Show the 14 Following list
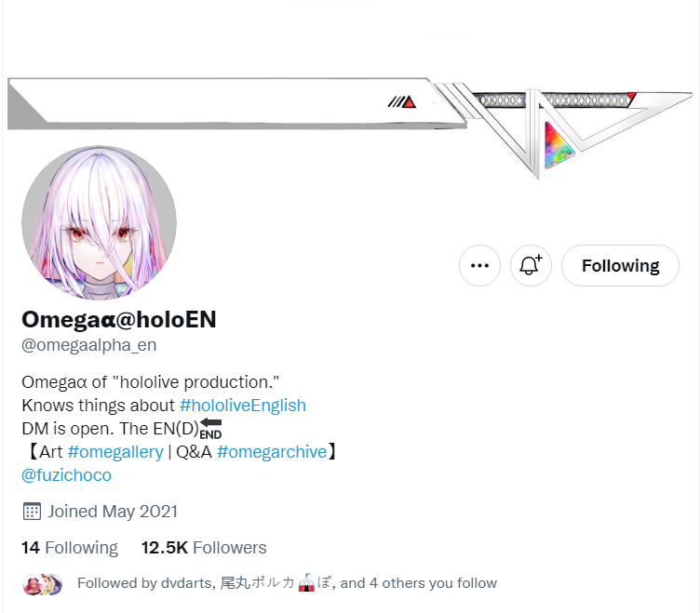700x613 pixels. point(70,547)
